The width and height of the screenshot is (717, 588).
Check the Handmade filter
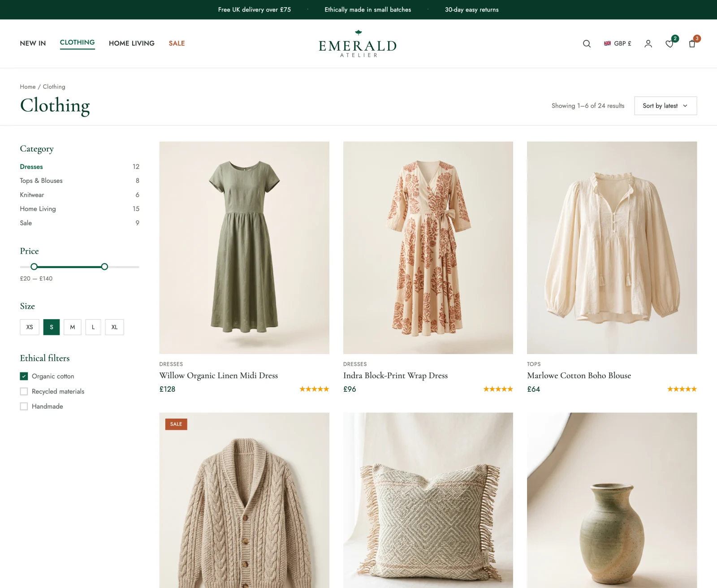click(24, 406)
